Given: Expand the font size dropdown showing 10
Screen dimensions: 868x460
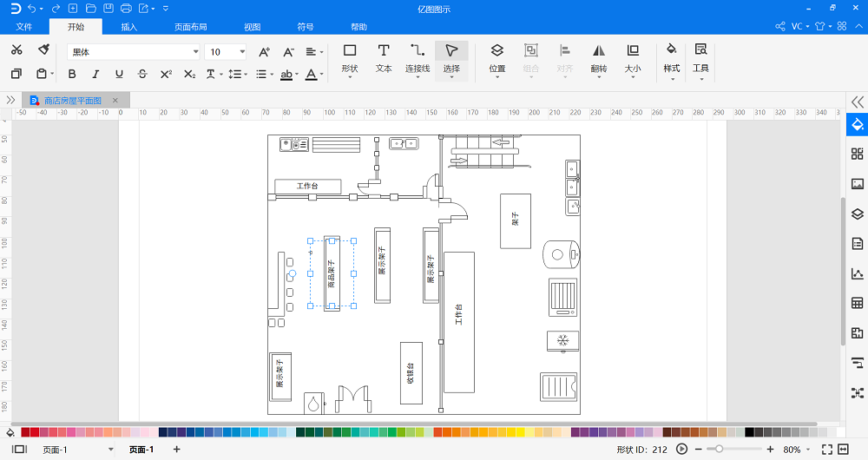Looking at the screenshot, I should click(x=241, y=52).
